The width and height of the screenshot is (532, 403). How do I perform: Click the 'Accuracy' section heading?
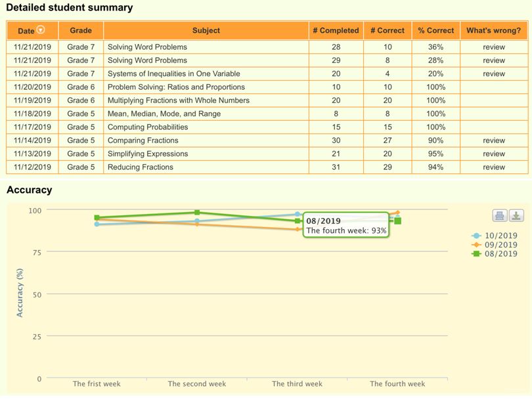click(29, 190)
